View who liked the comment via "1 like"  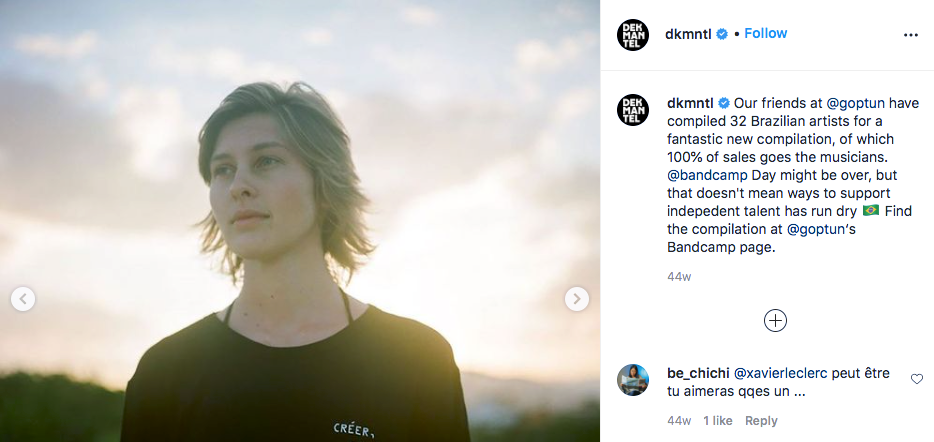point(717,421)
